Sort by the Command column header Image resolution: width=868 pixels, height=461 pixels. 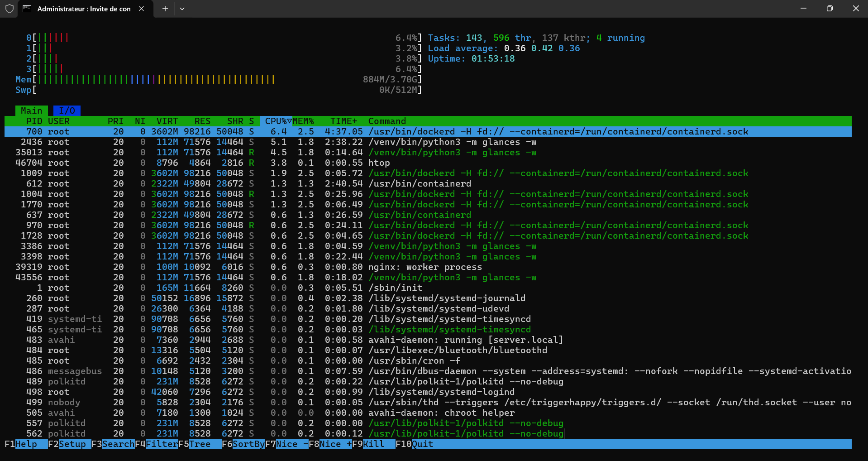(x=387, y=121)
